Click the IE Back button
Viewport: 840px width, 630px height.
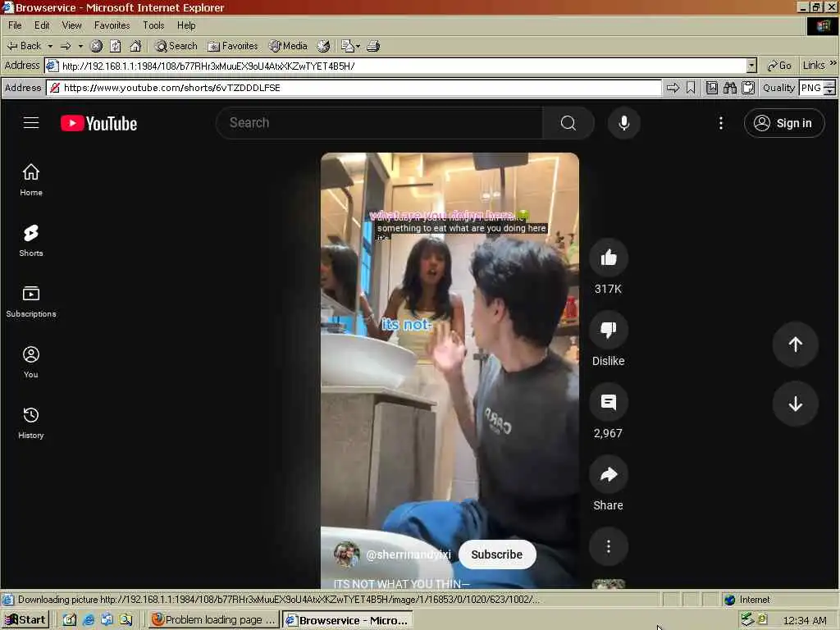coord(24,46)
